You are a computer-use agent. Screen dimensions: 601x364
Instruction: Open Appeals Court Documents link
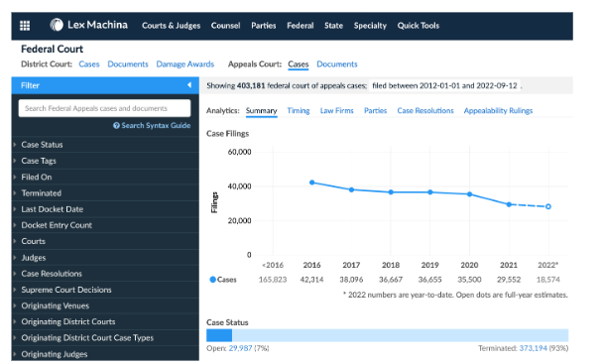[x=337, y=64]
